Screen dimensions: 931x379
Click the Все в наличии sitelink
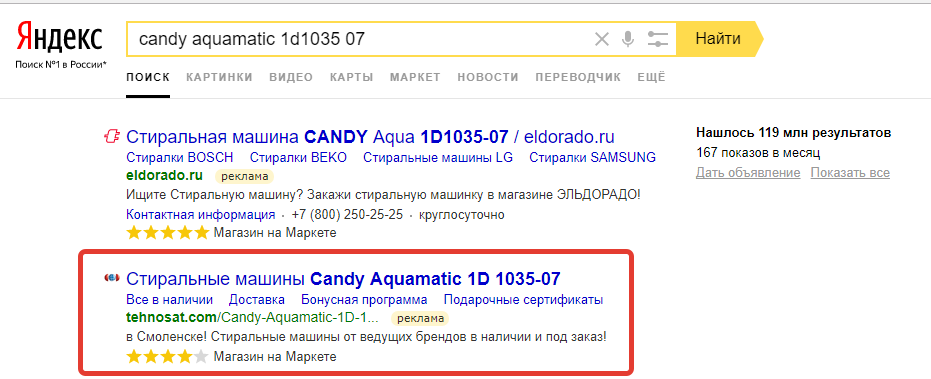click(x=169, y=299)
